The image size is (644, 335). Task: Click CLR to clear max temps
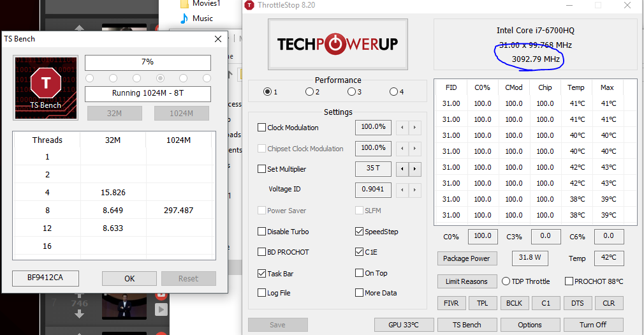click(x=609, y=303)
